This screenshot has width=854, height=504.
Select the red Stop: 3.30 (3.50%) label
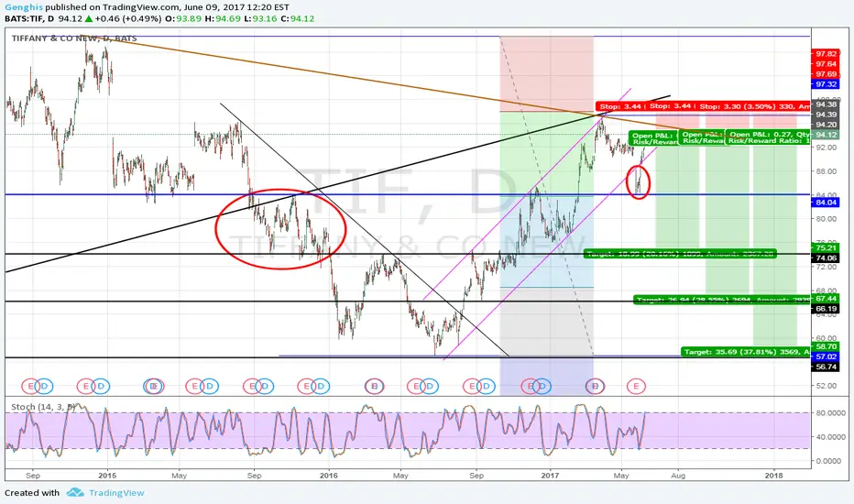[754, 106]
